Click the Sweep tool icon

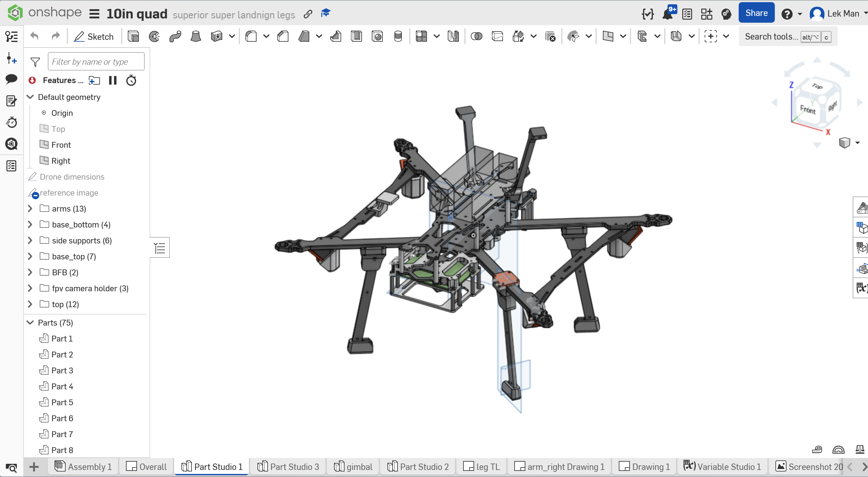[x=175, y=36]
